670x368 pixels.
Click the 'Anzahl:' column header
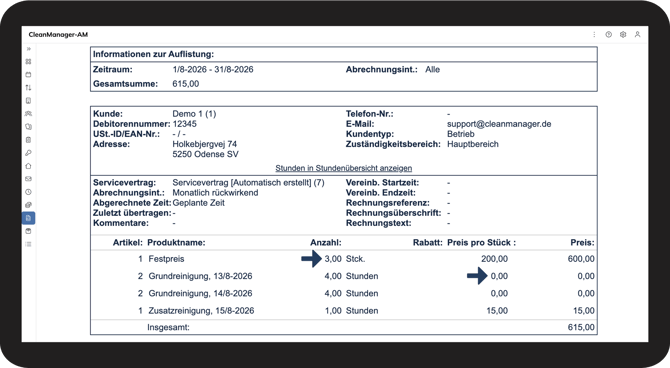tap(326, 243)
